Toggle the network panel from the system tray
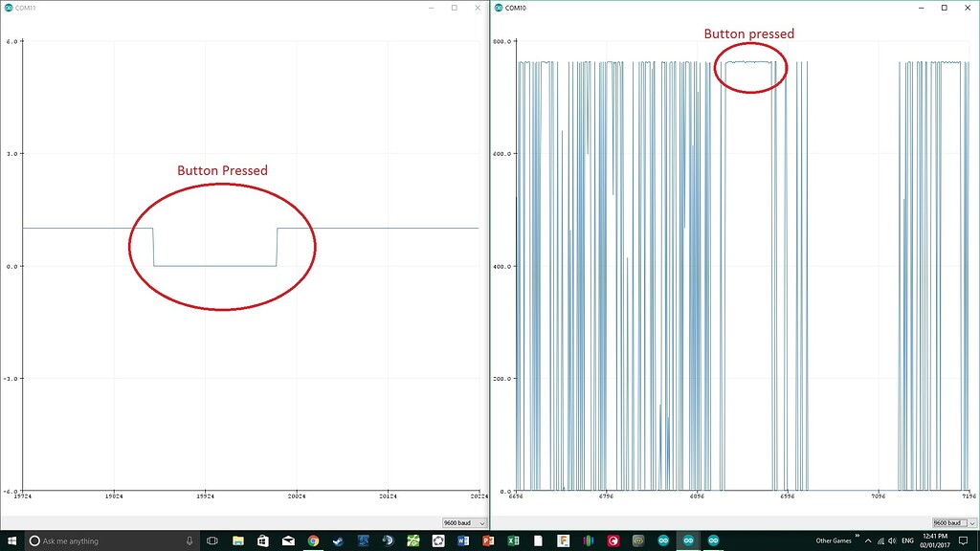The image size is (980, 551). tap(880, 540)
